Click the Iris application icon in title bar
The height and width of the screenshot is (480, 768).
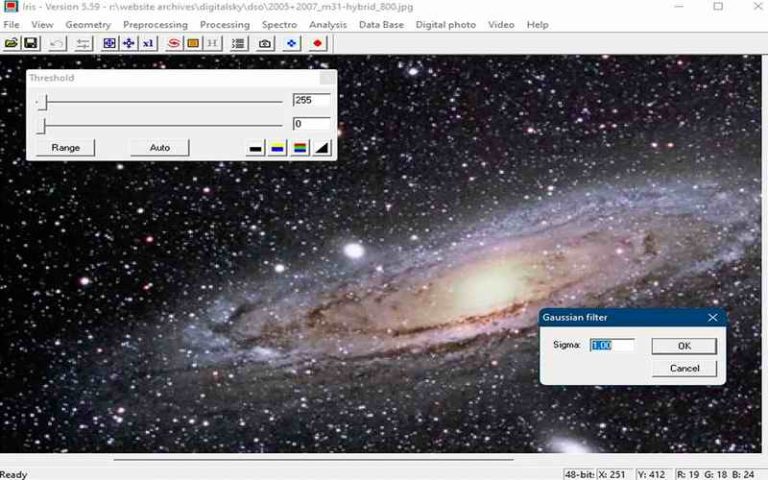[x=10, y=6]
